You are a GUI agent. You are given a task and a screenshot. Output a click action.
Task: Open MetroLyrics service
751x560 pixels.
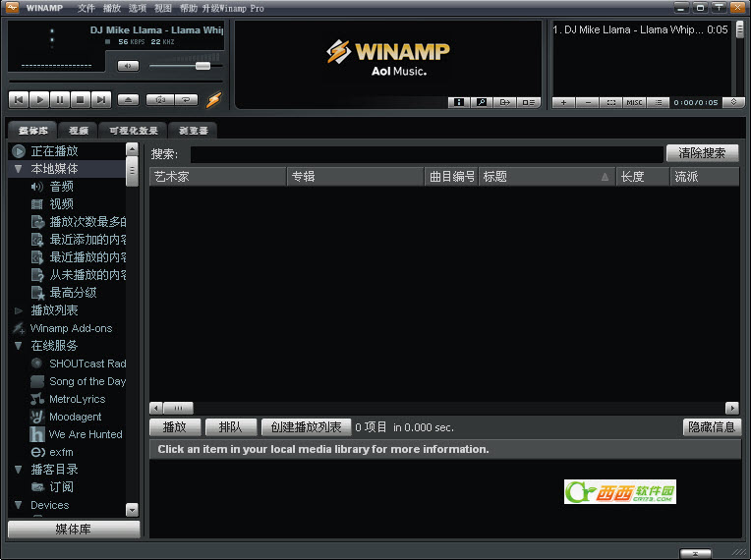click(x=77, y=399)
